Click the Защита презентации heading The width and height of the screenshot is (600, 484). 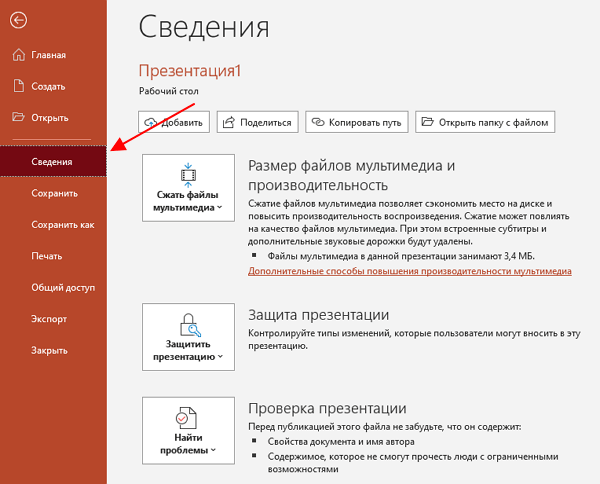click(x=318, y=315)
